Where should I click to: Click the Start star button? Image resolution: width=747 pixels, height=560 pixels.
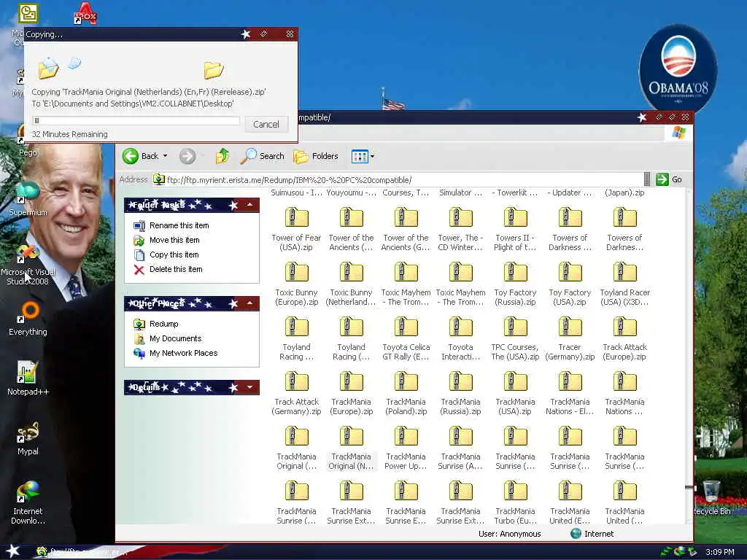[12, 551]
